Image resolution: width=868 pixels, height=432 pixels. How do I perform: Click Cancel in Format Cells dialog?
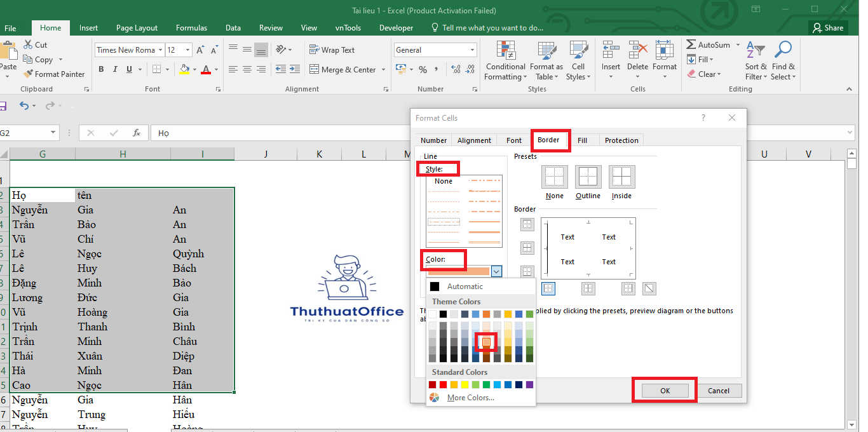[719, 391]
